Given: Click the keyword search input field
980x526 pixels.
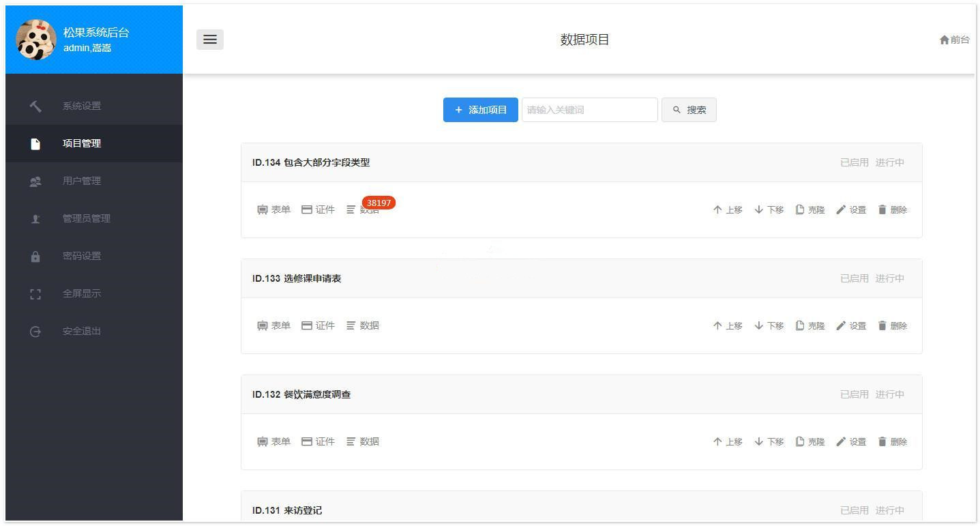Looking at the screenshot, I should [589, 110].
